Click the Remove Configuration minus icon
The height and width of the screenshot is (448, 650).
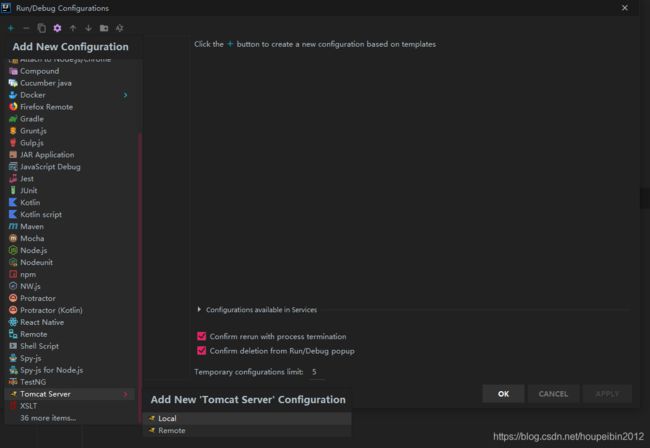pos(26,28)
